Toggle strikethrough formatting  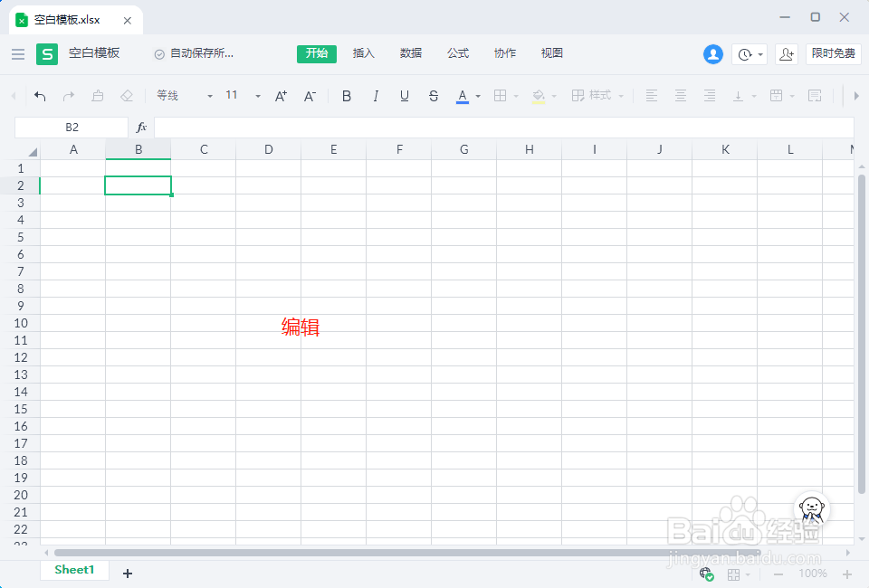click(434, 96)
